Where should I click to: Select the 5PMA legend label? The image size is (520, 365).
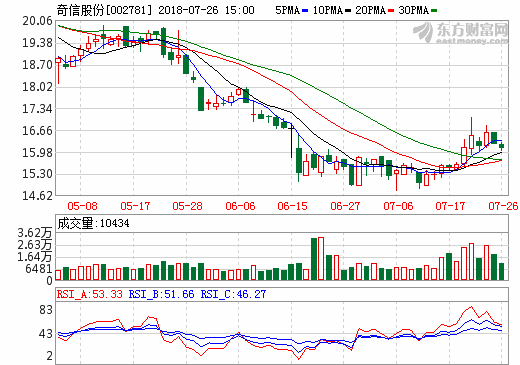click(287, 11)
